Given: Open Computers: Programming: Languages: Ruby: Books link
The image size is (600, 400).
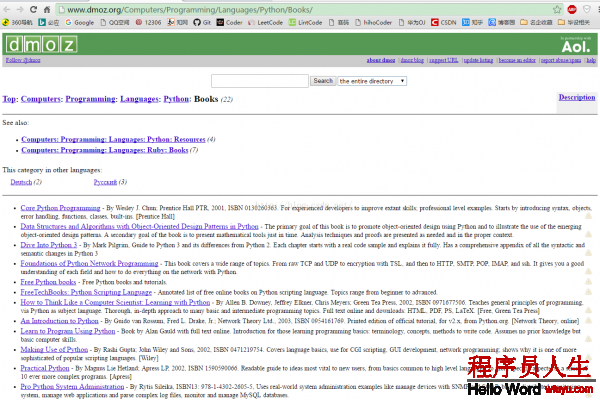Looking at the screenshot, I should [105, 150].
